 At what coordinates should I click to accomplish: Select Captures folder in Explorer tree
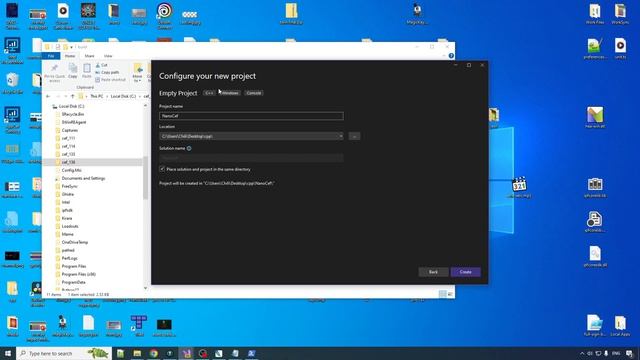point(69,130)
